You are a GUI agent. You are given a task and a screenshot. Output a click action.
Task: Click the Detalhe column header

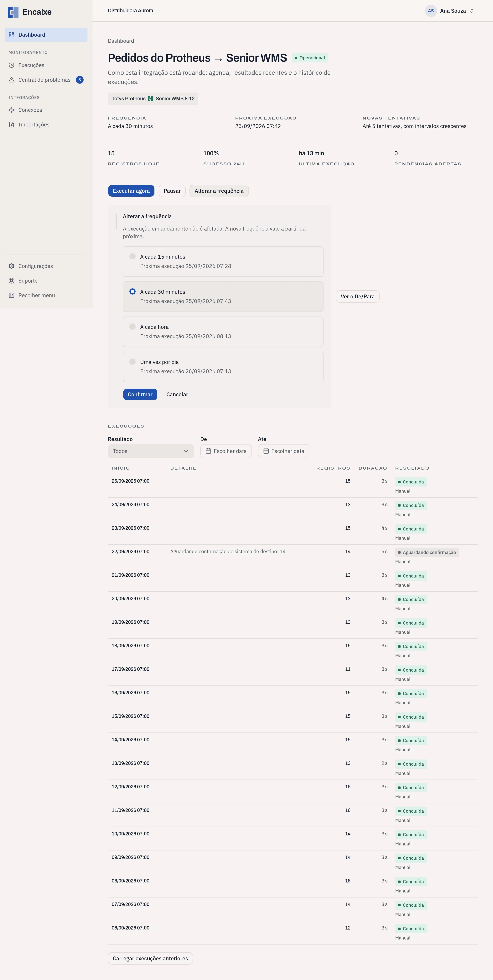pos(183,468)
